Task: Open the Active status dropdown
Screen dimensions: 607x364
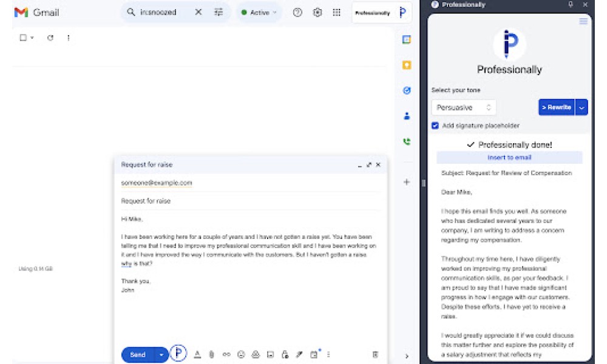Action: click(x=259, y=12)
